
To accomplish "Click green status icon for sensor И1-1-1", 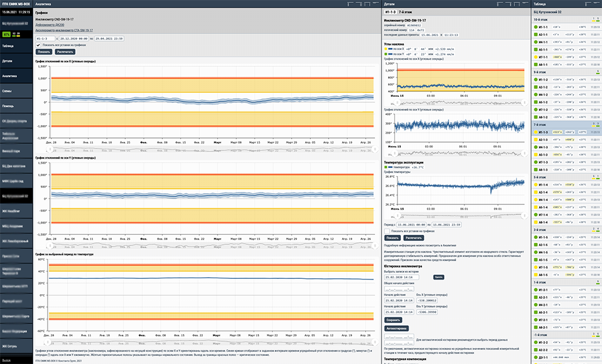I will pos(536,27).
